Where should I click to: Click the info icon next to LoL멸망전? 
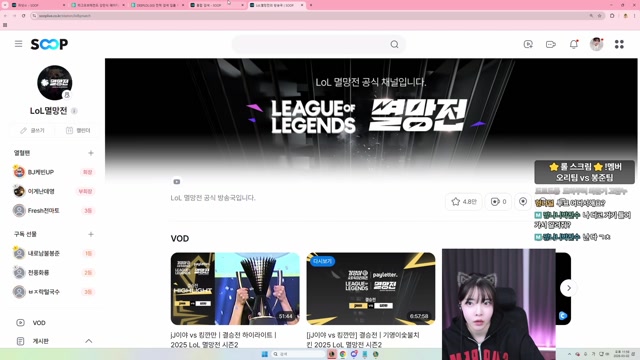coord(74,111)
